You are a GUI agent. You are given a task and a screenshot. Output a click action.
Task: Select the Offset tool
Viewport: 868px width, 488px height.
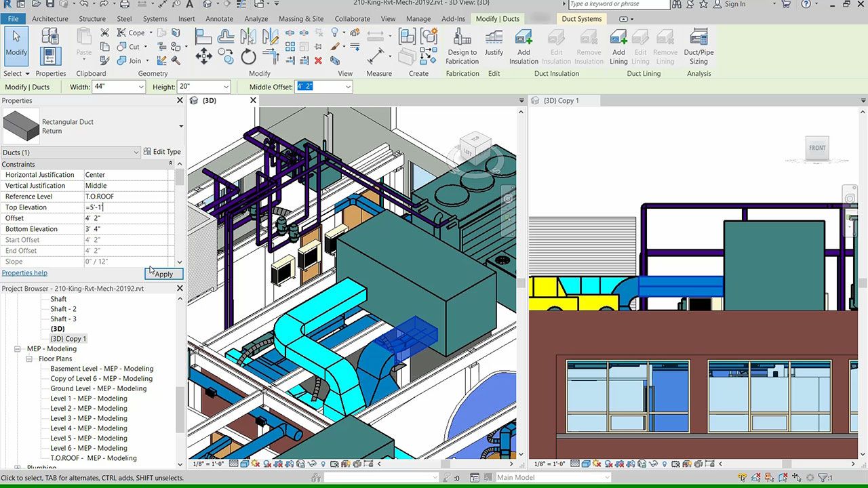click(225, 36)
